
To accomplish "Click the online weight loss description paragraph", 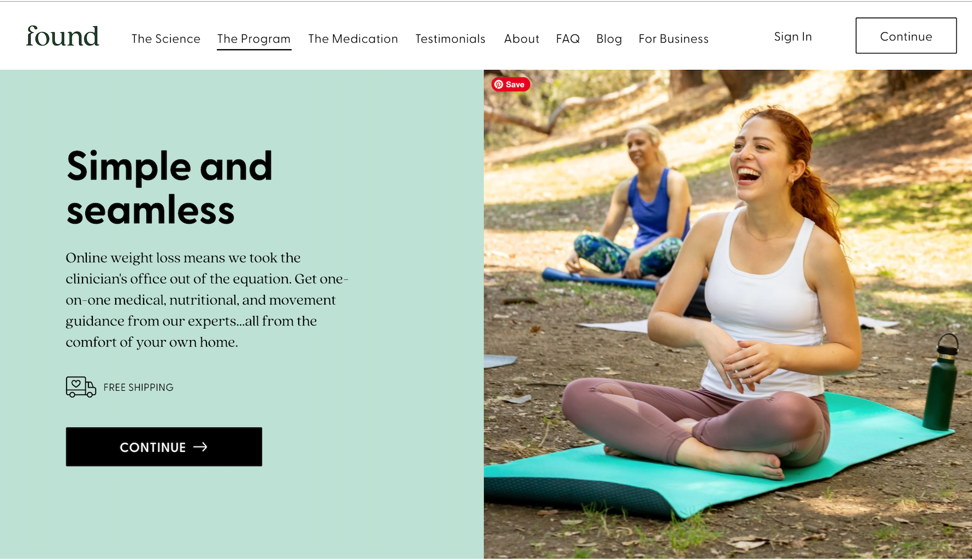I will (206, 300).
